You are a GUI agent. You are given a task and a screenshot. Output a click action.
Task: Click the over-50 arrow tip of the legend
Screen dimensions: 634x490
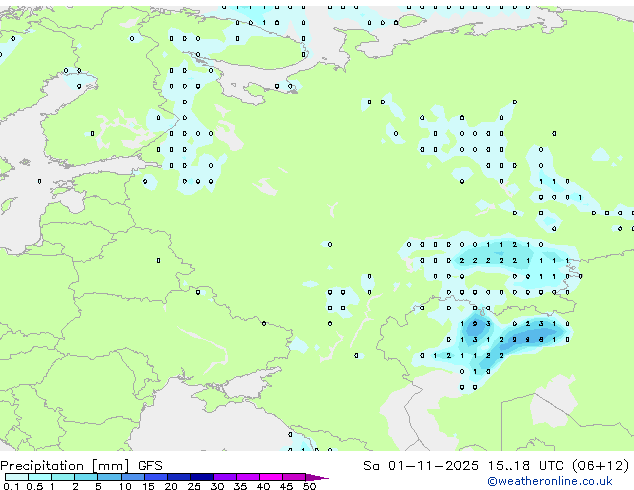point(317,477)
